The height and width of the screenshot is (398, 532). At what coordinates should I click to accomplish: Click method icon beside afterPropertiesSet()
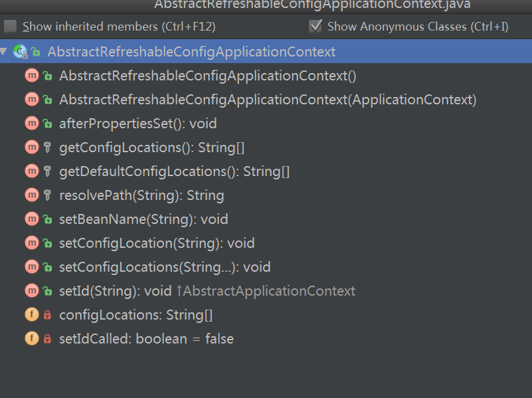pyautogui.click(x=32, y=124)
